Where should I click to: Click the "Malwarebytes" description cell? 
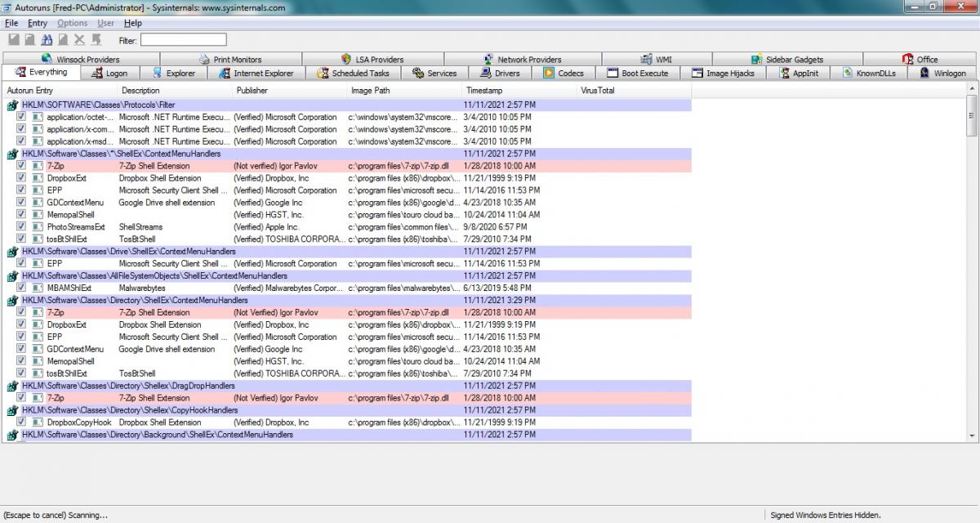142,288
